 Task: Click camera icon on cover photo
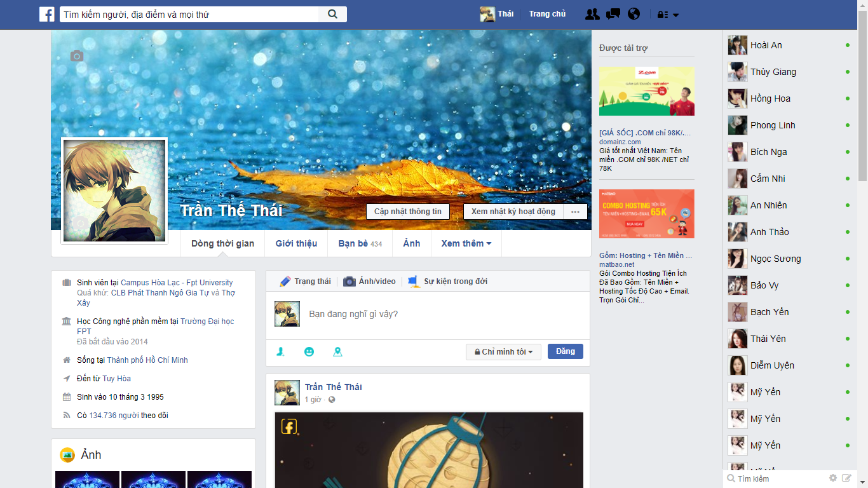coord(77,56)
